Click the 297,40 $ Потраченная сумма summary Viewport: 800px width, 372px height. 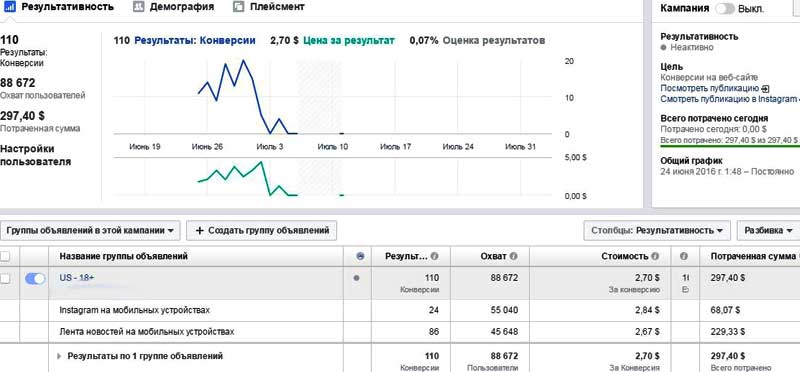(40, 121)
